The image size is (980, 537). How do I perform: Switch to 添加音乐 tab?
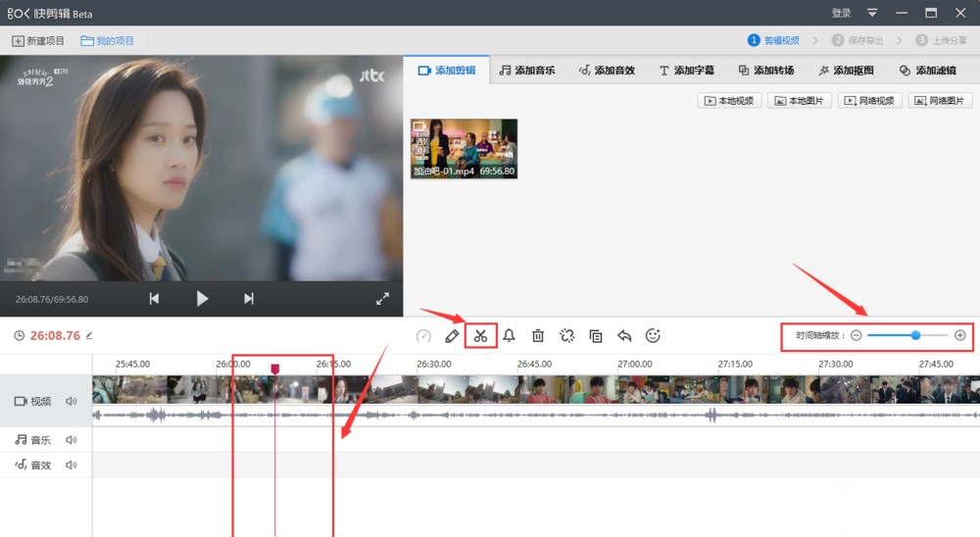pyautogui.click(x=527, y=71)
